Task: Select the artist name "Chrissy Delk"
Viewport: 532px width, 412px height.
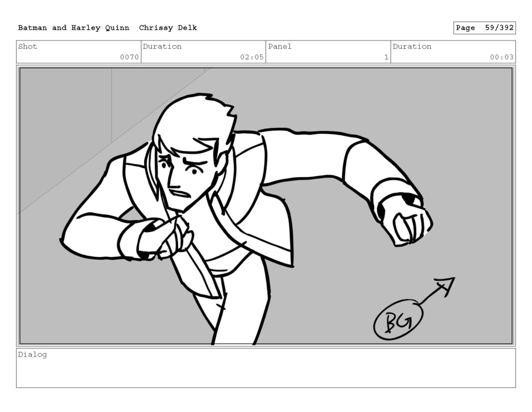Action: click(x=168, y=28)
